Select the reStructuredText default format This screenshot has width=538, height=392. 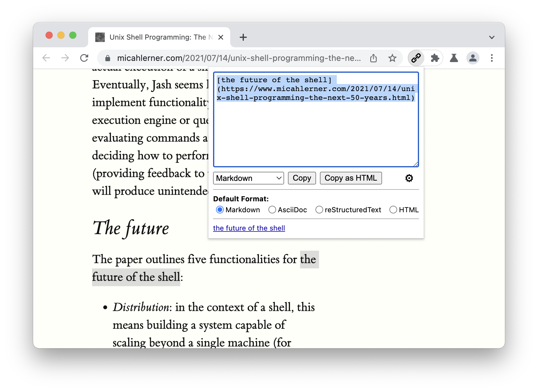(x=319, y=210)
